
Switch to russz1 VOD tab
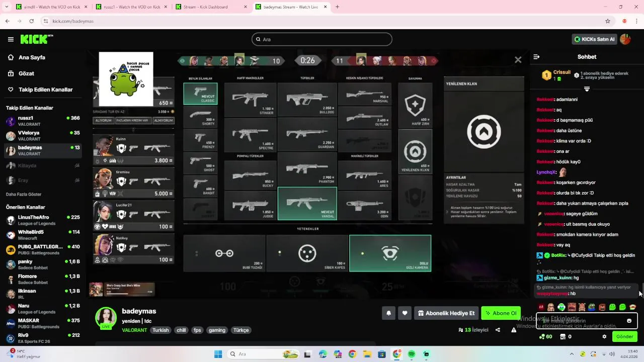[x=131, y=7]
